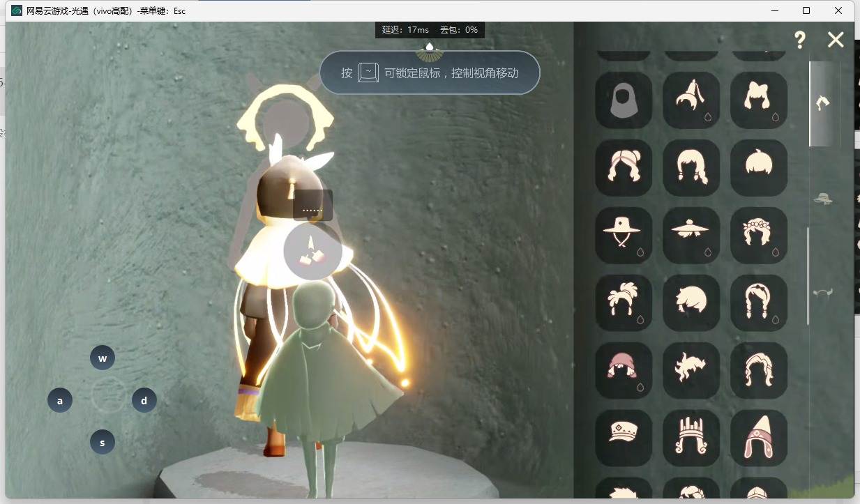Select the twin braids hairstyle
This screenshot has height=504, width=860.
tap(759, 303)
